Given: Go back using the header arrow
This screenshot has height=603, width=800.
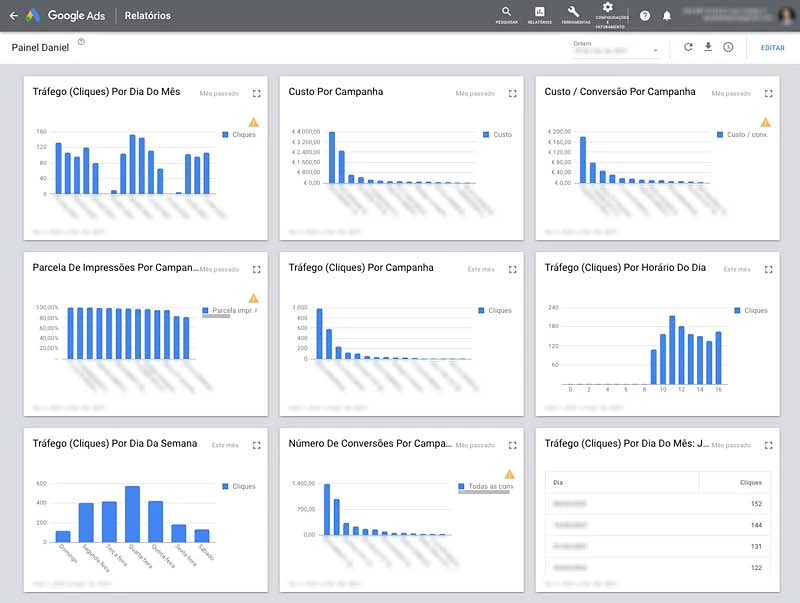Looking at the screenshot, I should coord(14,16).
